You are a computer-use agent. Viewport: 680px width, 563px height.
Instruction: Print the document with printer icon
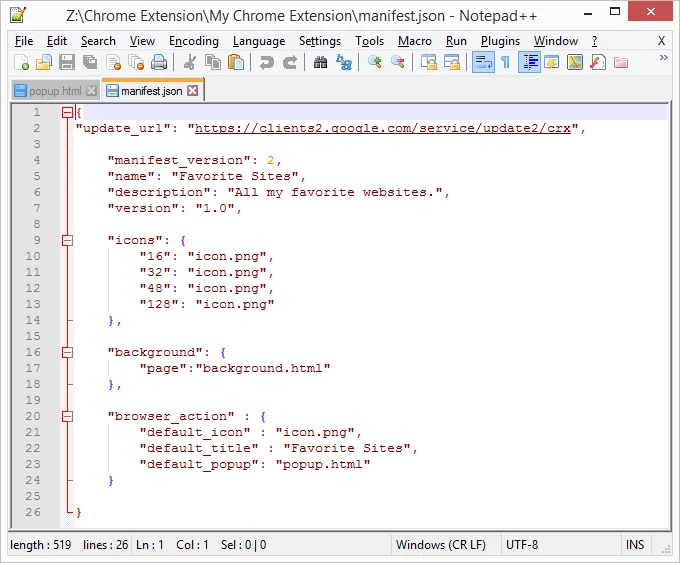point(159,62)
